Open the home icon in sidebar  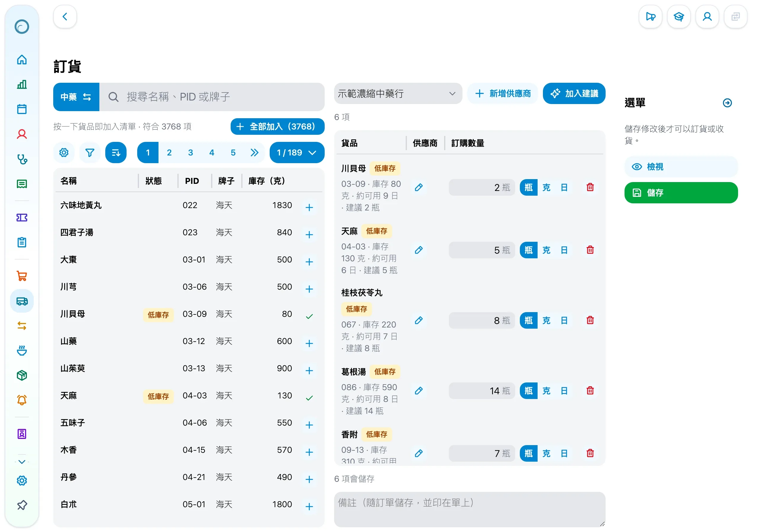coord(22,60)
